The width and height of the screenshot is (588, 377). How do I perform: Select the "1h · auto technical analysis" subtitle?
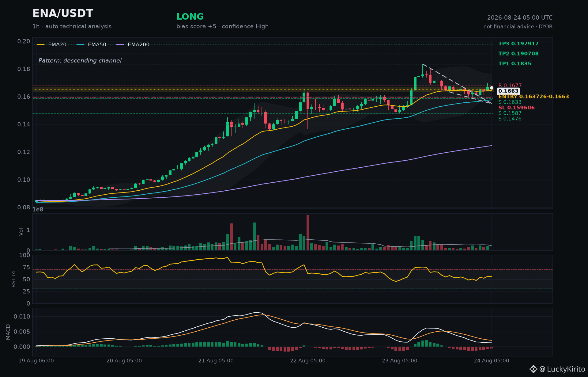point(72,26)
